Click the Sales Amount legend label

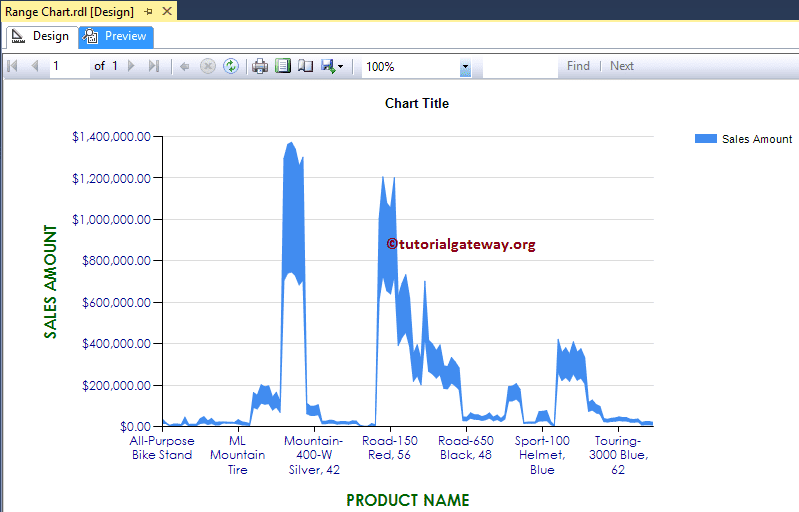coord(757,139)
